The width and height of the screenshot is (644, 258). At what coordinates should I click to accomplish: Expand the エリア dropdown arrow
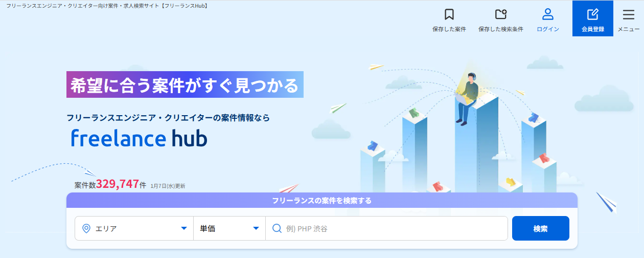point(184,228)
